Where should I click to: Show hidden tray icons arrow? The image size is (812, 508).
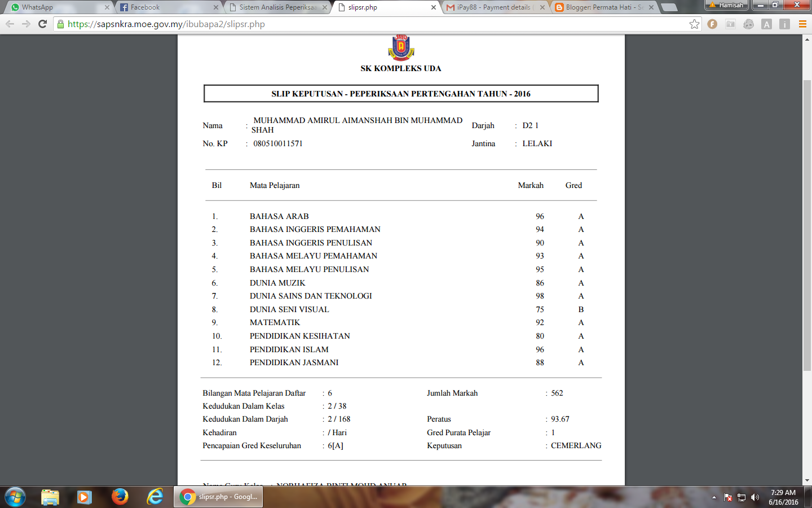714,497
